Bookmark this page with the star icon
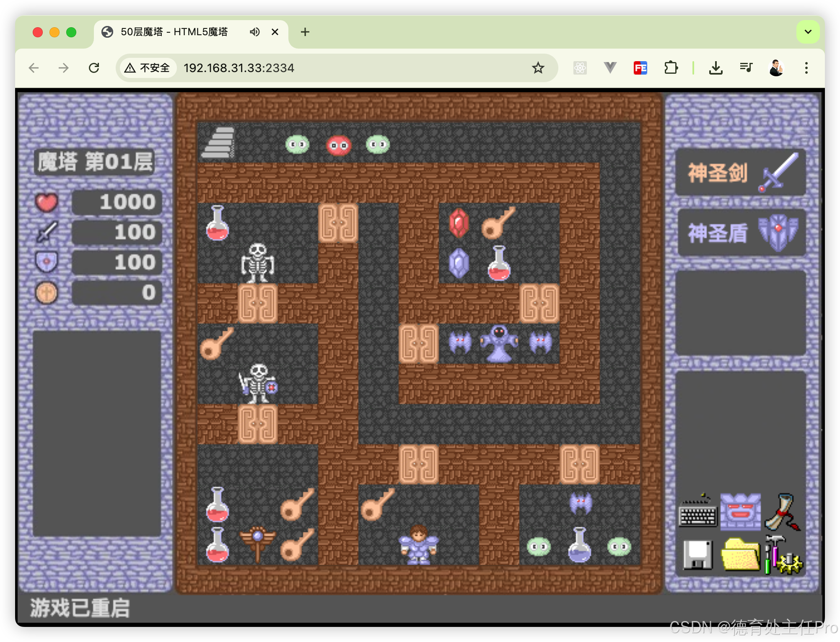This screenshot has width=840, height=642. click(538, 68)
